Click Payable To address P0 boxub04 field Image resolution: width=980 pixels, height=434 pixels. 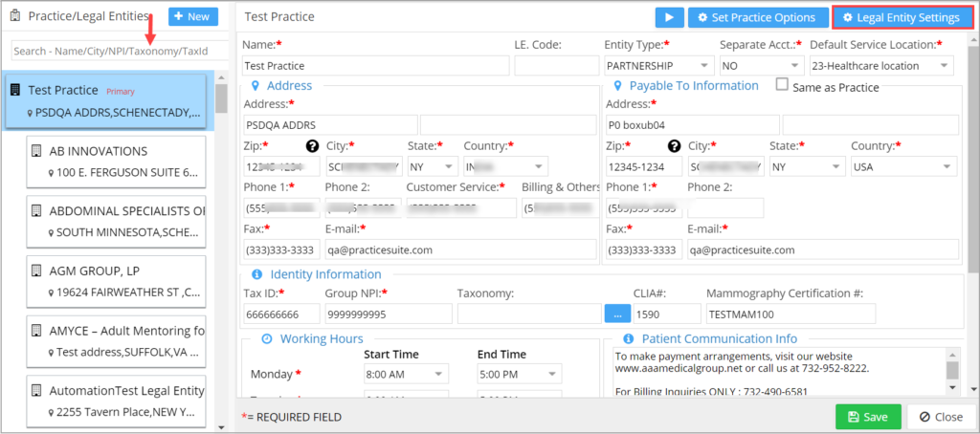click(693, 125)
